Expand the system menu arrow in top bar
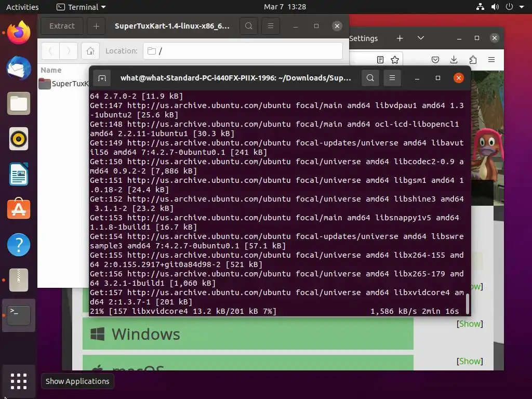This screenshot has width=532, height=399. (x=522, y=7)
